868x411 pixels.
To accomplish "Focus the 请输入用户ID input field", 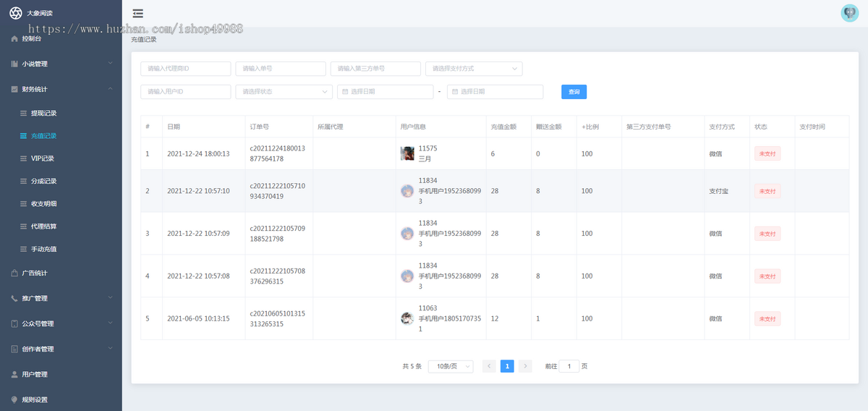I will (x=186, y=92).
